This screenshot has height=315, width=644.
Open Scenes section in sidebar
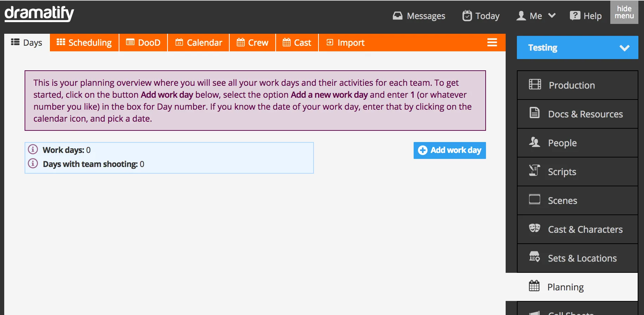point(578,200)
